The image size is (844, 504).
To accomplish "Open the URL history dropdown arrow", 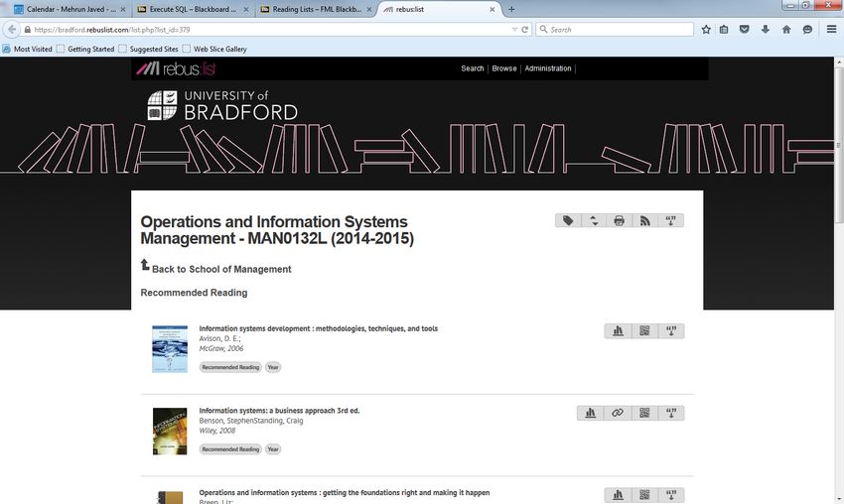I will coord(514,30).
